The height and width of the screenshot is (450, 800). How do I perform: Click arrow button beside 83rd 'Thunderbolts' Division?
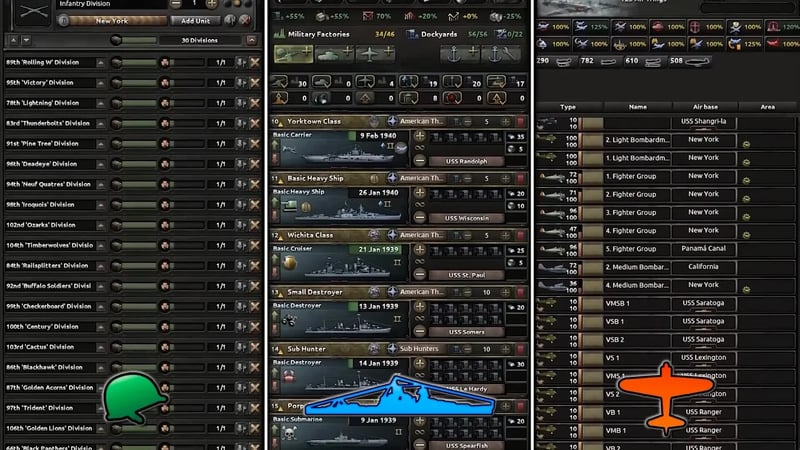(x=101, y=124)
